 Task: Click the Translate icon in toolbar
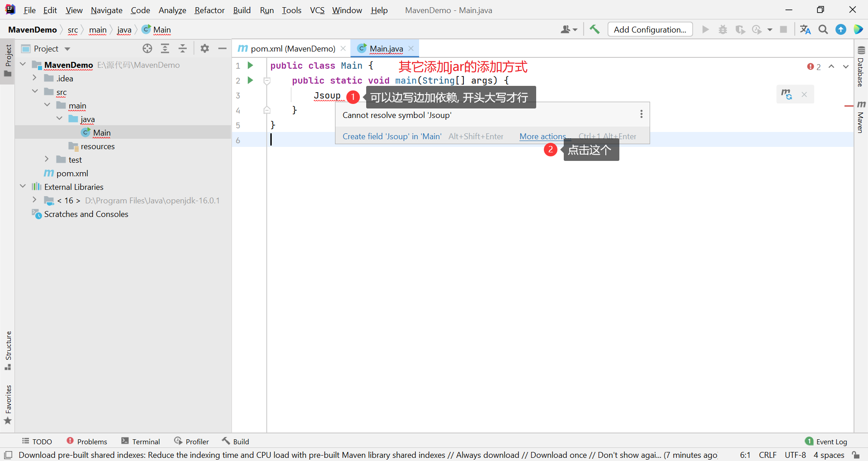[805, 29]
